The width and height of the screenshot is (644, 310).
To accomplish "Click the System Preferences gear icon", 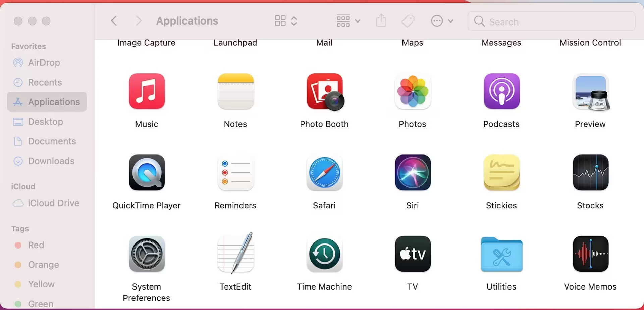I will click(147, 254).
